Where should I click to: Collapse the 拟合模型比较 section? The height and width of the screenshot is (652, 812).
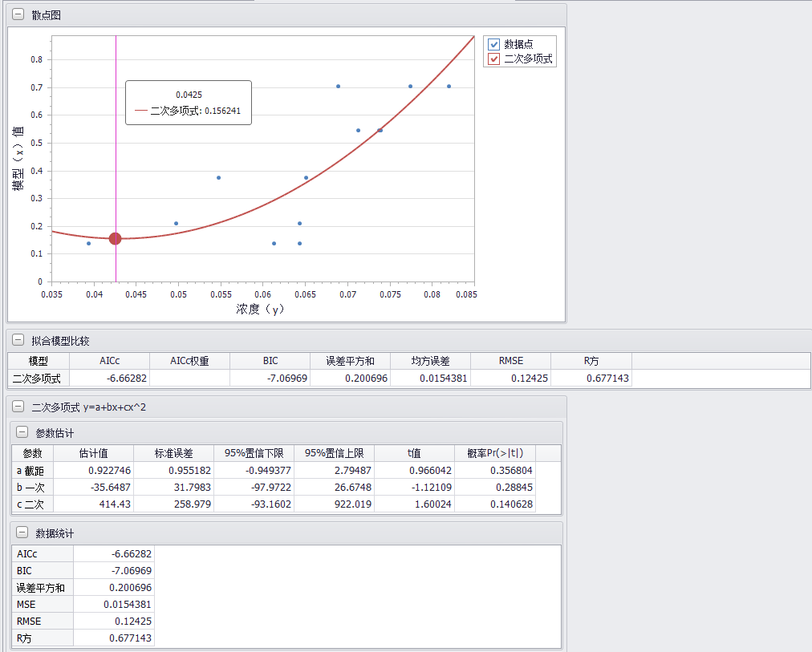(18, 341)
